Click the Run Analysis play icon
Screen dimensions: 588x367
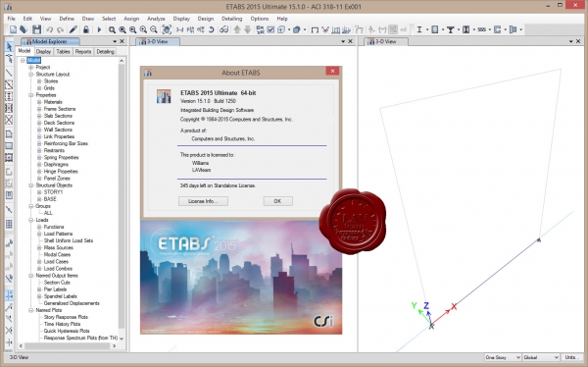[x=99, y=29]
